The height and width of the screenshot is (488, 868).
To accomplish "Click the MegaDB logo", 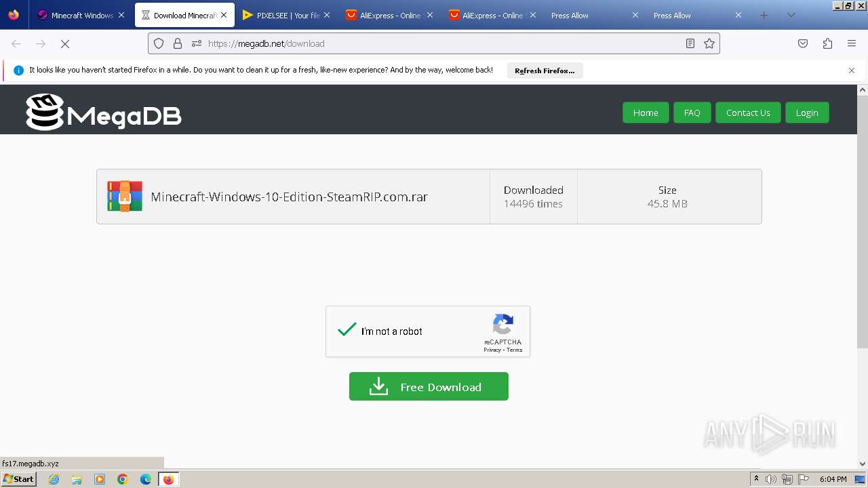I will (x=104, y=112).
